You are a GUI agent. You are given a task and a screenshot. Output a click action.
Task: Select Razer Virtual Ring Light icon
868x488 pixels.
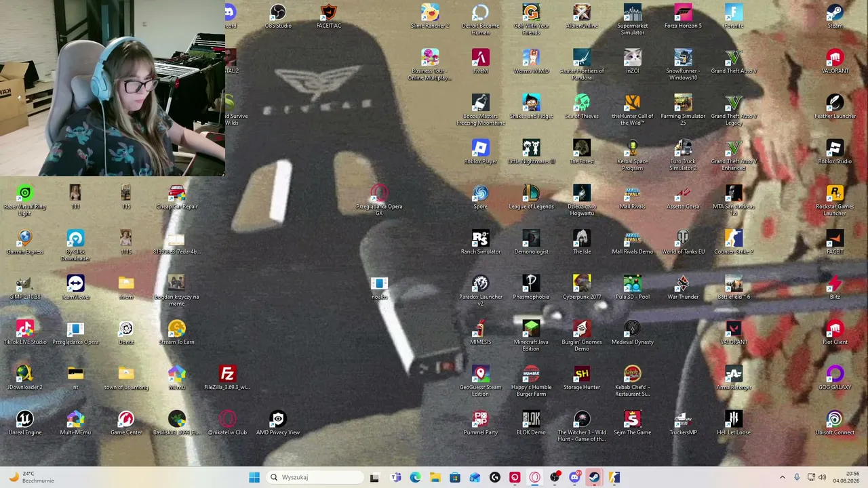[x=24, y=200]
